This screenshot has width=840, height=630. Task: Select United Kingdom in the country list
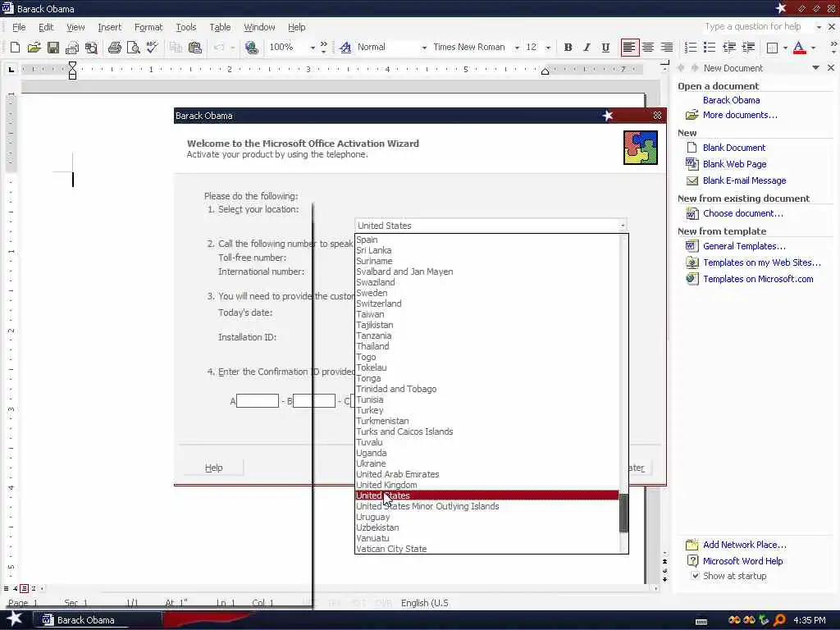click(487, 485)
